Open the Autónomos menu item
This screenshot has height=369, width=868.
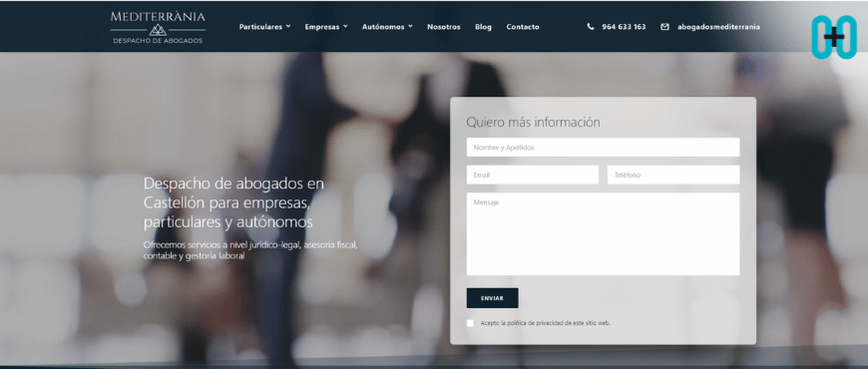pos(383,27)
